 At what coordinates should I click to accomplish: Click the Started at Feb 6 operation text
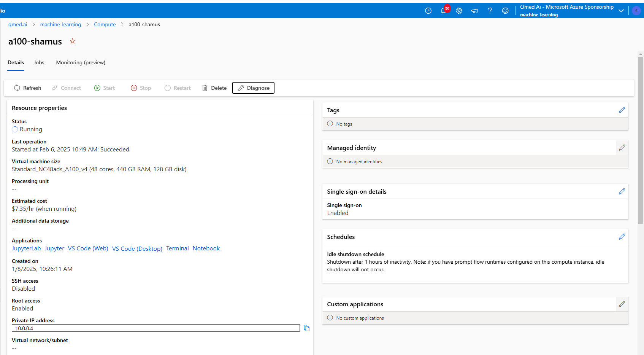pos(70,150)
